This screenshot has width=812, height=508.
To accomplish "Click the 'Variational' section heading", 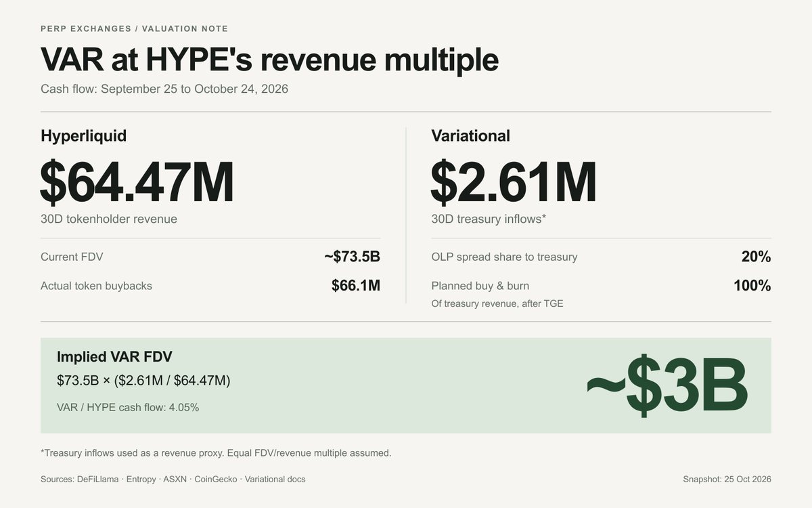I will click(470, 135).
